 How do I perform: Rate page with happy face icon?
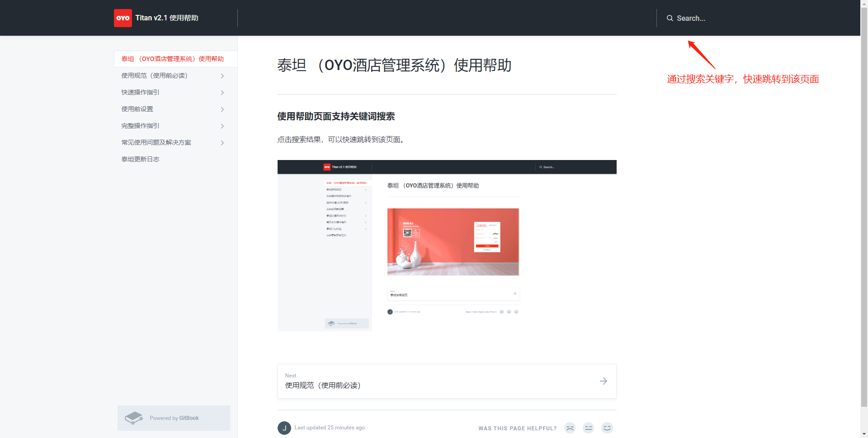(607, 428)
